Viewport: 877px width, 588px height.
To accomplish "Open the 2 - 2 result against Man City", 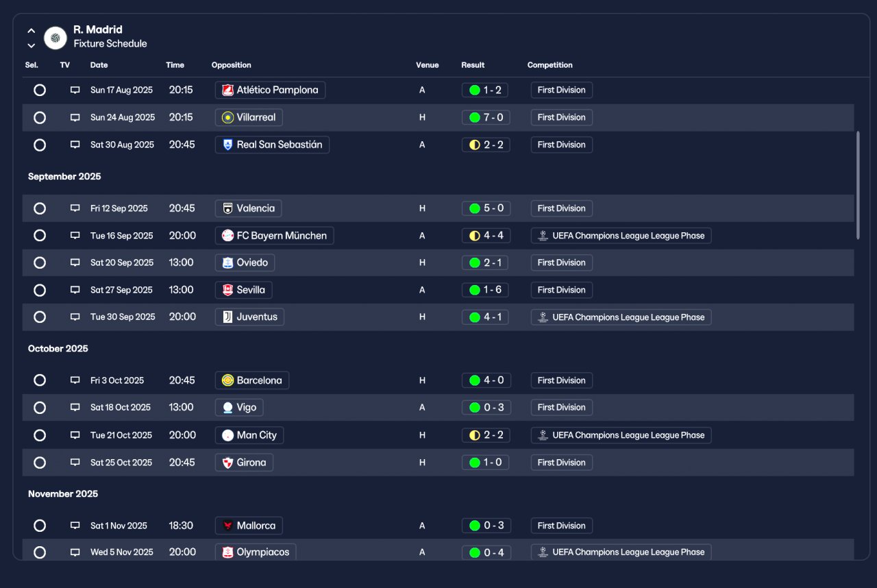I will (x=486, y=435).
